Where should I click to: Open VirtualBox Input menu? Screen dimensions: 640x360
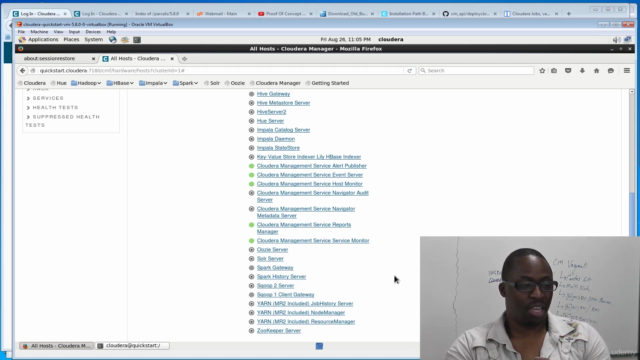coord(74,32)
